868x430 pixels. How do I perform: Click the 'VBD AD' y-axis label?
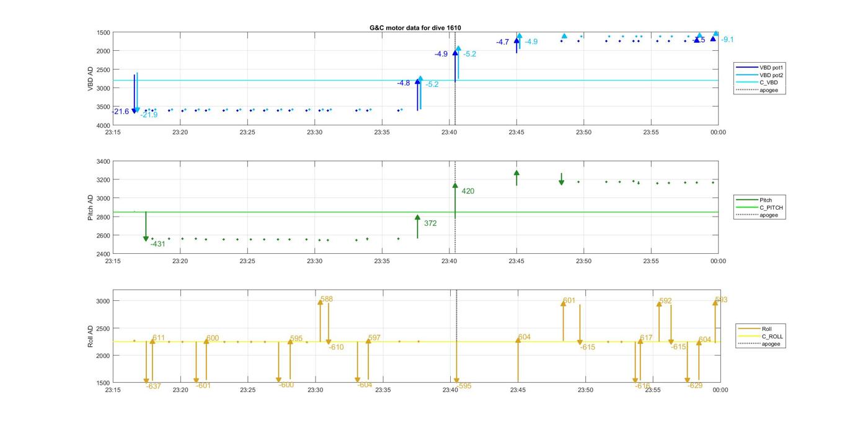91,79
